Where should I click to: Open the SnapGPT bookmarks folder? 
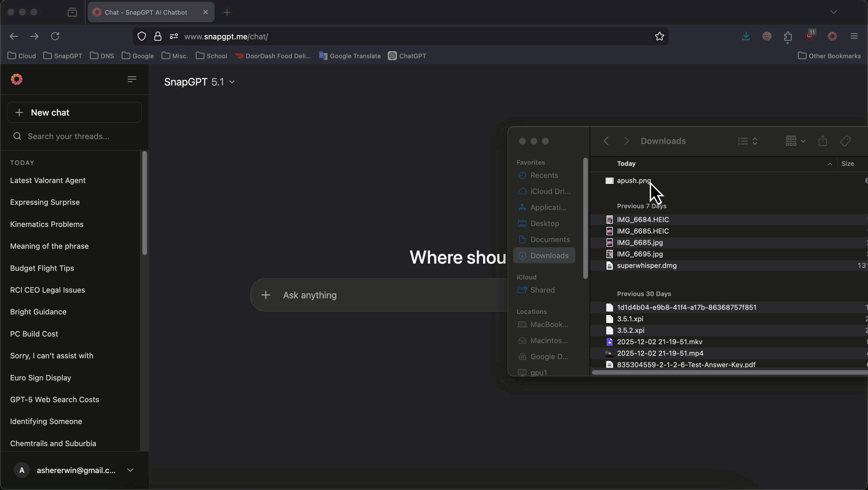[63, 56]
